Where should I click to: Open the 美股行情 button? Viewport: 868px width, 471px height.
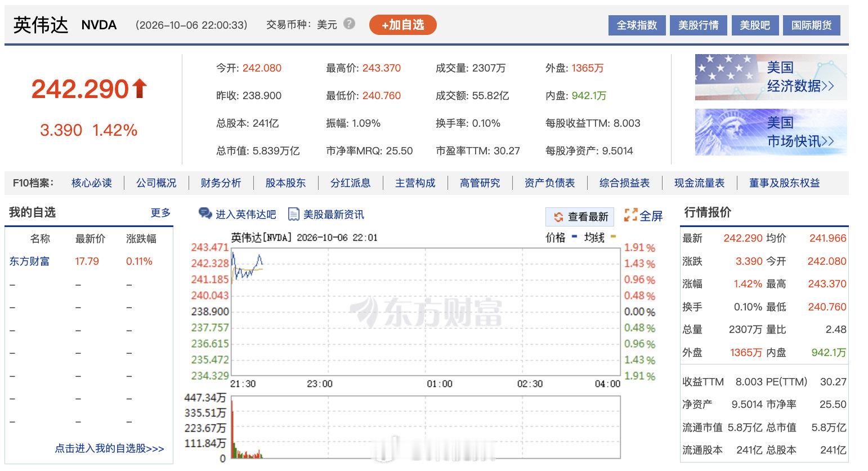coord(698,25)
